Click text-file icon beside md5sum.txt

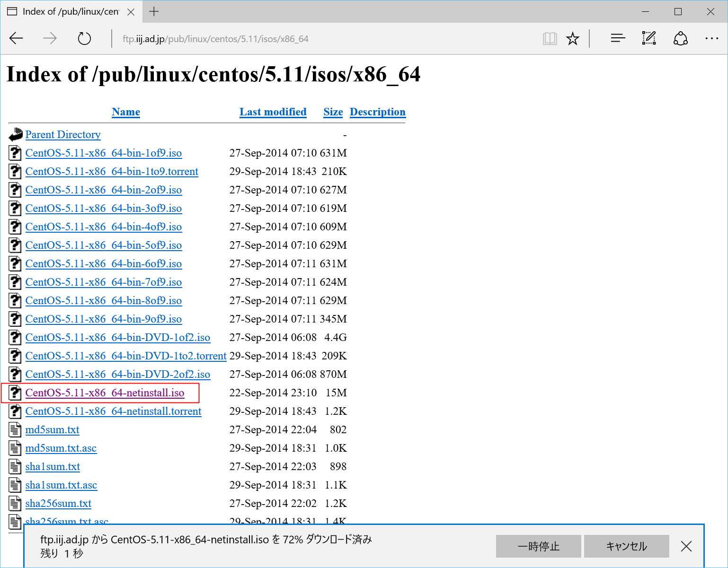tap(15, 430)
